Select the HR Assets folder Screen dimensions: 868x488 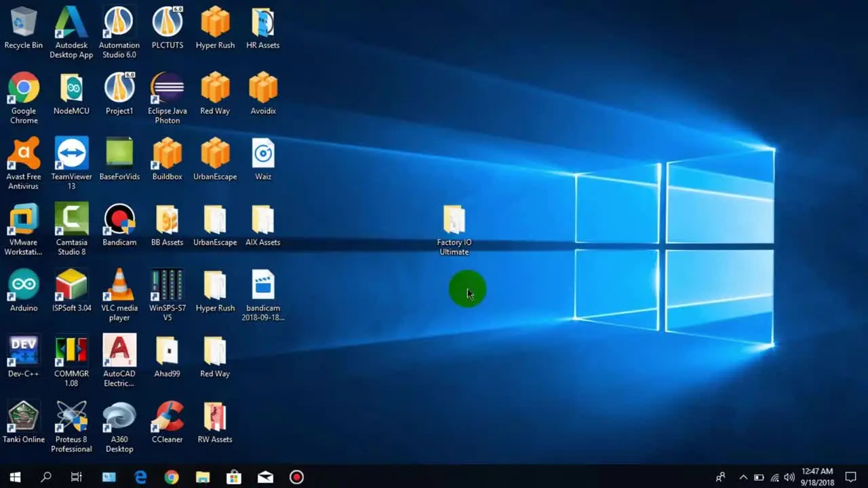coord(263,28)
